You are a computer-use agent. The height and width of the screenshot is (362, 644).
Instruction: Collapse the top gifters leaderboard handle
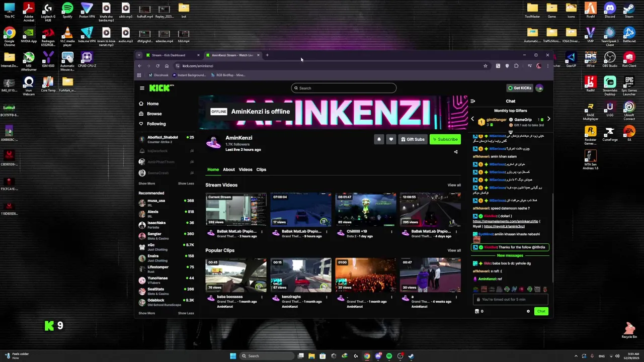[x=510, y=132]
